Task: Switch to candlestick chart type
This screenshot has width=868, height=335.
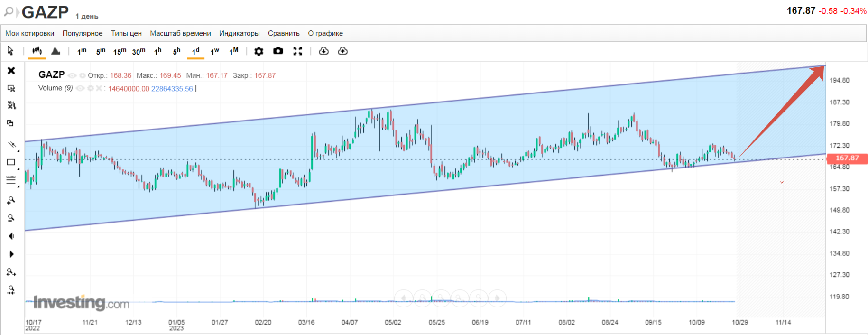Action: 37,51
